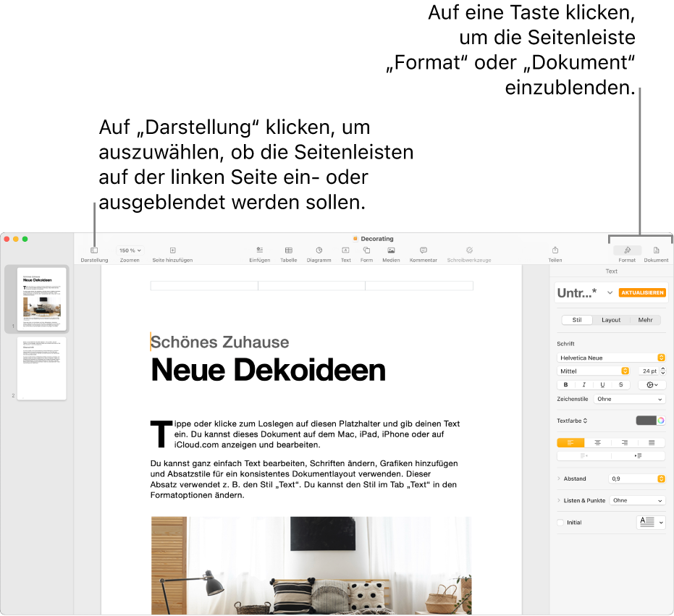Open the zoom level 150 % dropdown
Image resolution: width=674 pixels, height=616 pixels.
click(130, 250)
